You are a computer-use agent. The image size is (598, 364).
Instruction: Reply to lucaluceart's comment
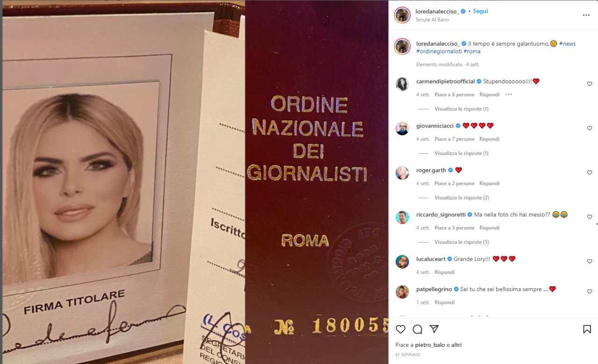[444, 272]
